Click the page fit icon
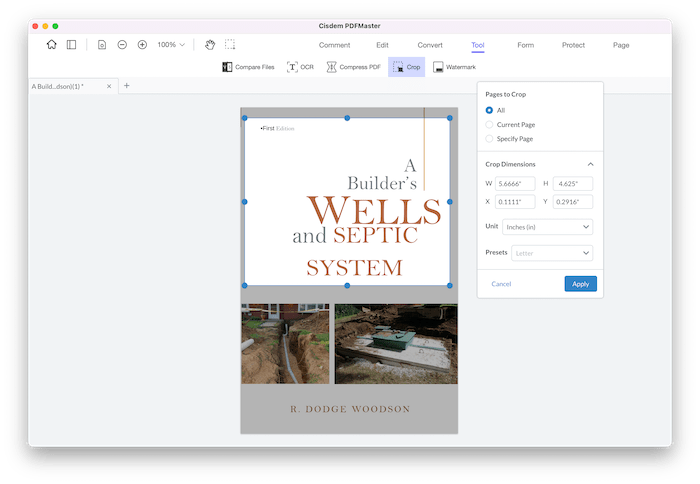This screenshot has width=700, height=484. click(x=102, y=45)
